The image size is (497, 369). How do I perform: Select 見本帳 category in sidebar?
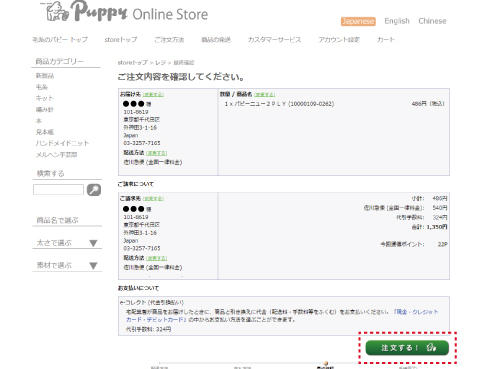pos(45,132)
